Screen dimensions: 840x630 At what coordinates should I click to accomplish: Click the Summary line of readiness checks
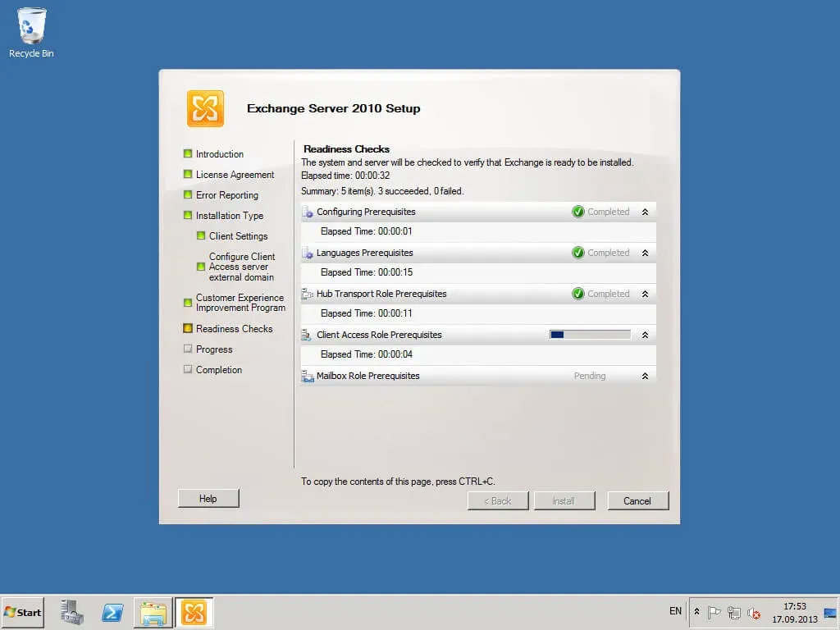382,191
